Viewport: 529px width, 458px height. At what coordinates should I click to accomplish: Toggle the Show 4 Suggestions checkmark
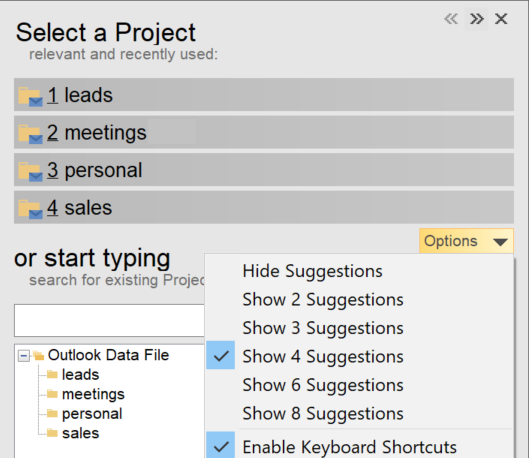coord(221,355)
